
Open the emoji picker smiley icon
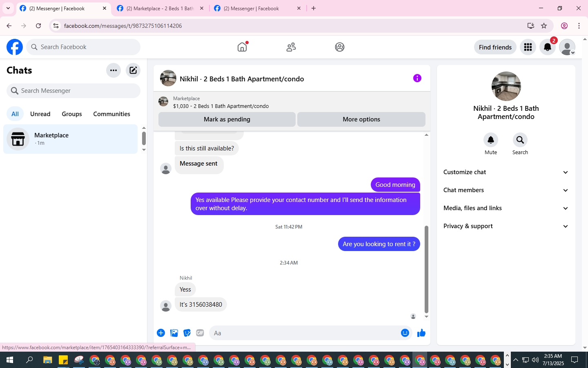405,333
